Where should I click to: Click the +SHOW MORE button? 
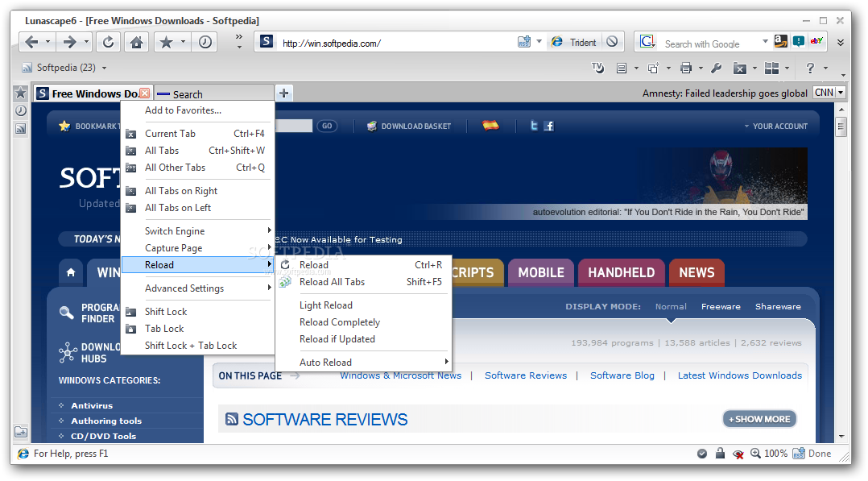click(759, 419)
